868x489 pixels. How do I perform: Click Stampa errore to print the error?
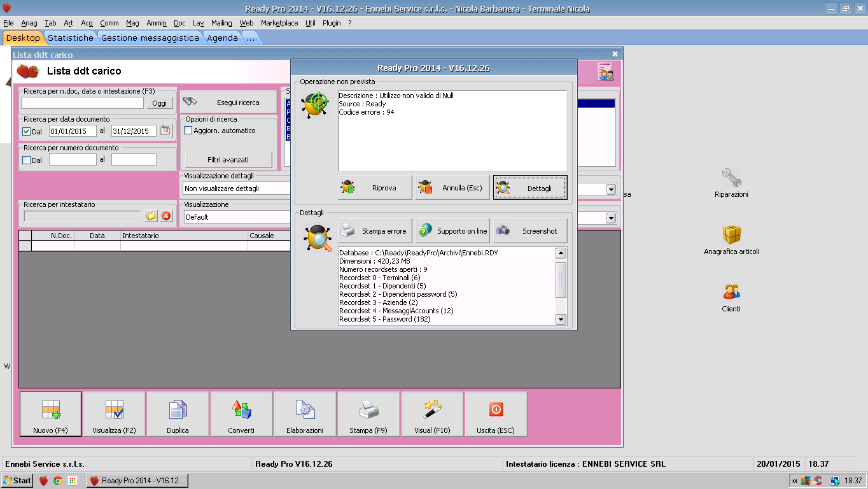coord(375,231)
